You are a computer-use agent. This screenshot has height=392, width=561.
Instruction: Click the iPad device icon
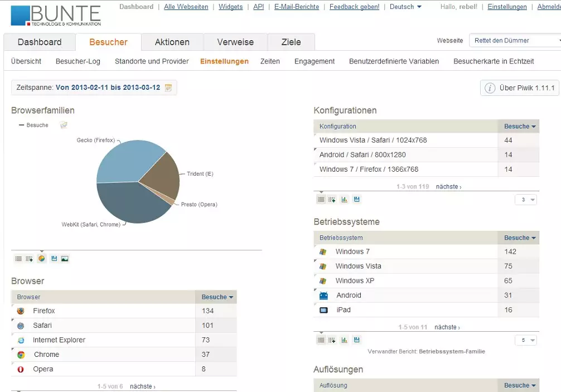pyautogui.click(x=323, y=310)
